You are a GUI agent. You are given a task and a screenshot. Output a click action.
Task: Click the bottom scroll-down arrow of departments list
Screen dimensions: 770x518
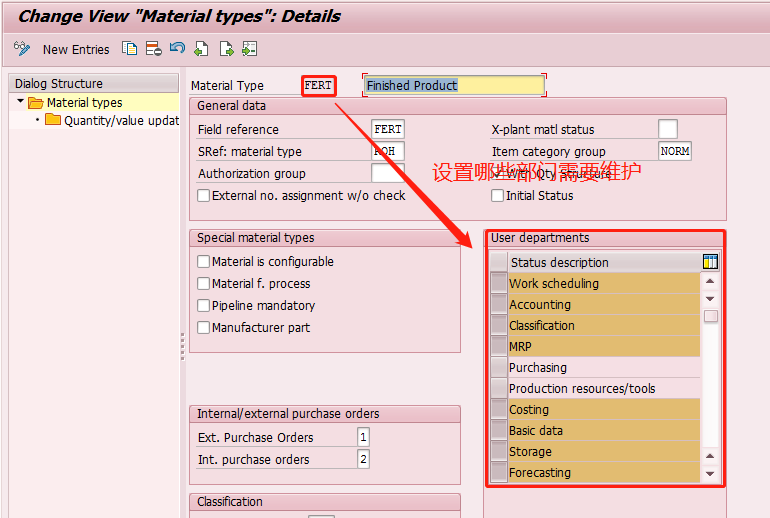click(x=710, y=474)
